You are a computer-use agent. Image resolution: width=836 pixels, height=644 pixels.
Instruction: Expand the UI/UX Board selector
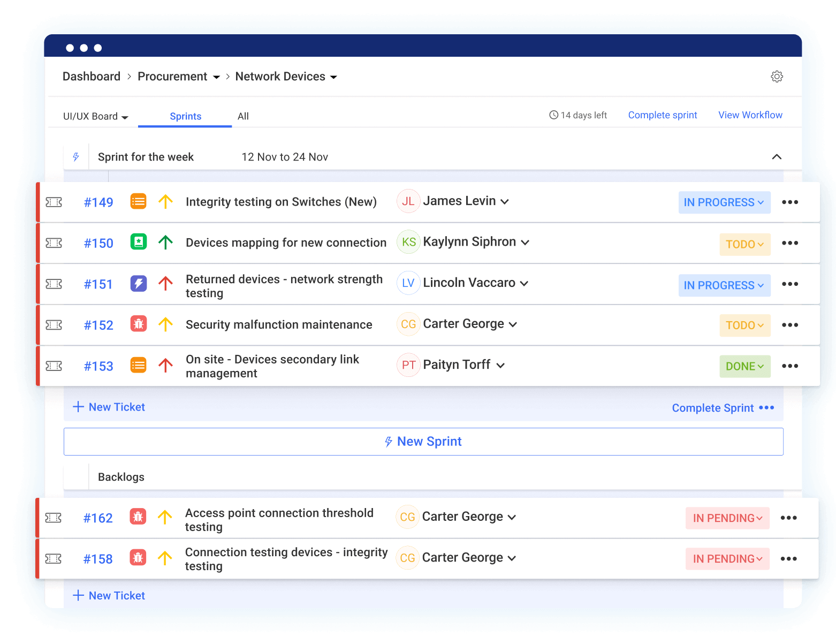pos(96,117)
